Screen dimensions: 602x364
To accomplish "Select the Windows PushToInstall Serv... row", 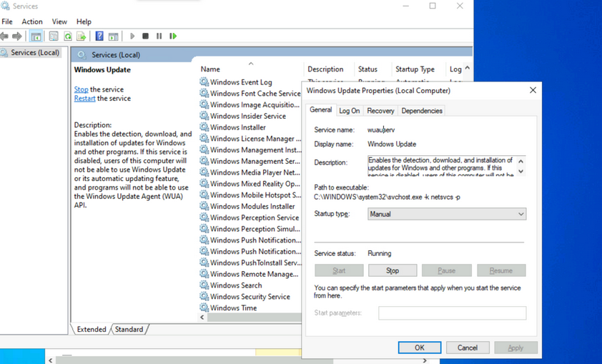I will 250,262.
